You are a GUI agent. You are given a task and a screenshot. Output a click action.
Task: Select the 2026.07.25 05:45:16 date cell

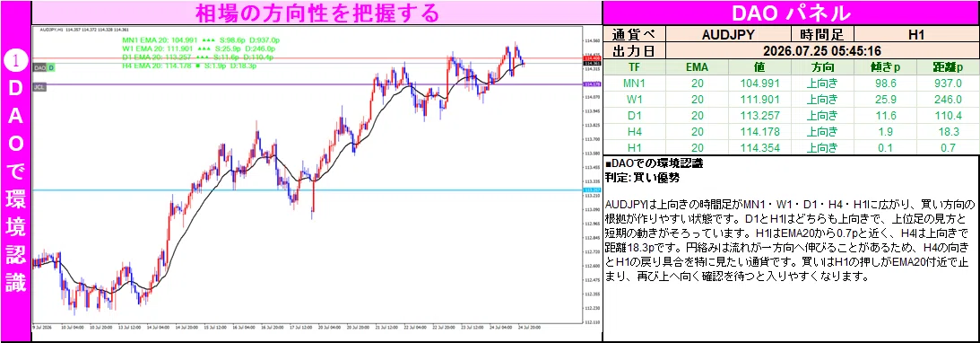pos(822,50)
